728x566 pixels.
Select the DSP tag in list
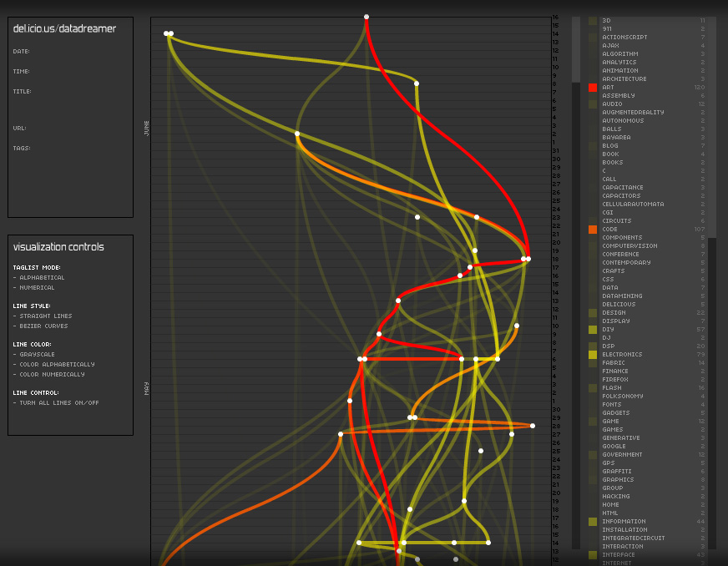[x=608, y=346]
